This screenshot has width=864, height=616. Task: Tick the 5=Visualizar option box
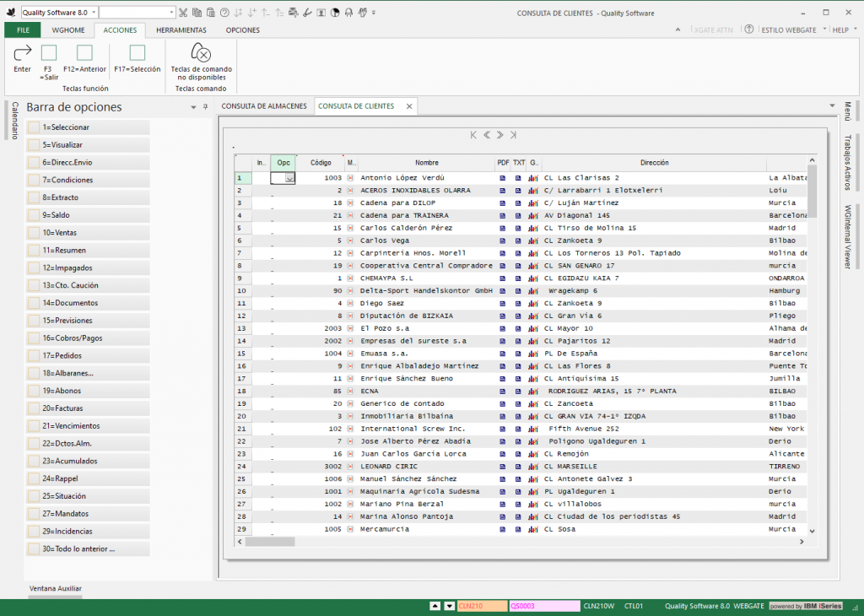coord(34,145)
